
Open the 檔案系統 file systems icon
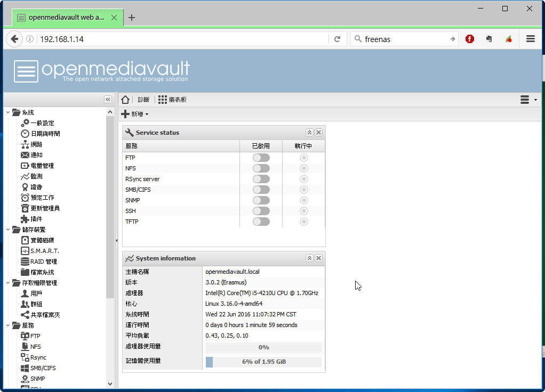[25, 272]
